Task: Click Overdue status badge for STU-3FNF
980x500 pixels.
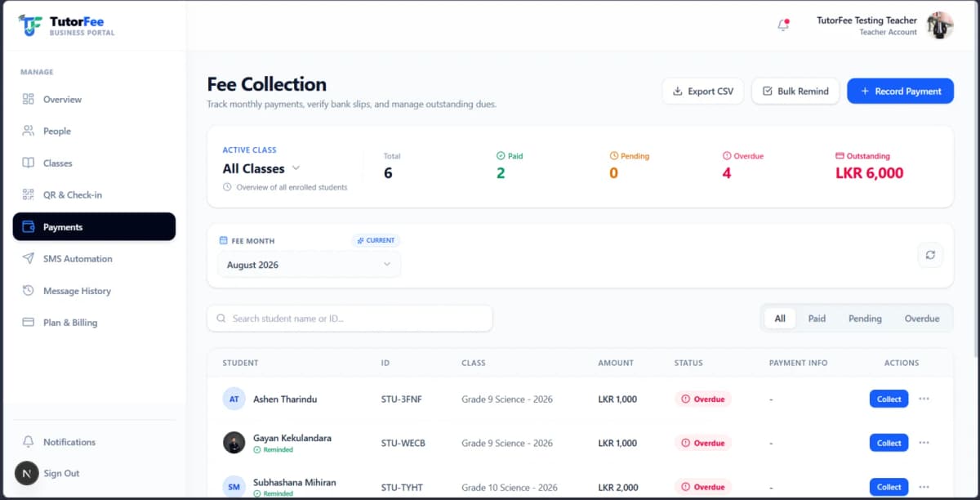Action: point(703,399)
